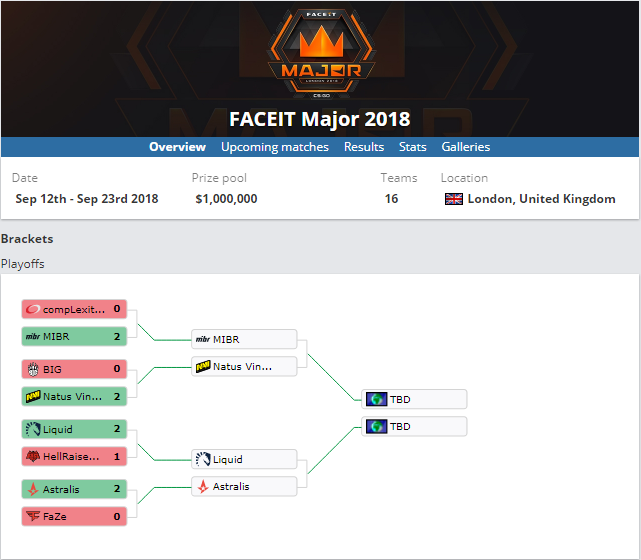Click the Natus Vincere logo in the semifinal slot
Image resolution: width=641 pixels, height=560 pixels.
[203, 366]
